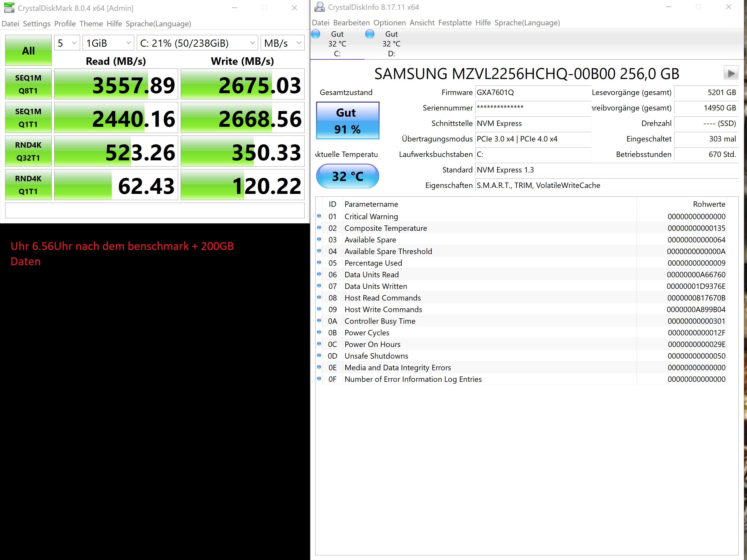The width and height of the screenshot is (747, 560).
Task: Open Hilfe menu in CrystalDiskInfo
Action: [x=483, y=23]
